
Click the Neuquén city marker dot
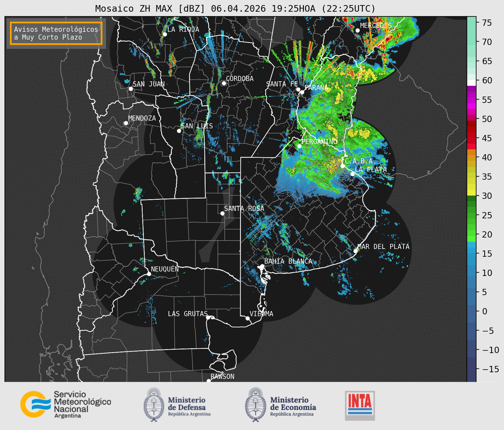coord(149,274)
